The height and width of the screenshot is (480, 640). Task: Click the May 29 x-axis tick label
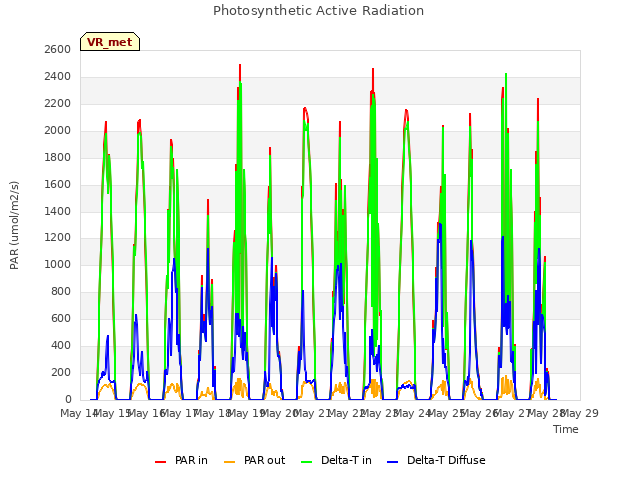coord(580,413)
